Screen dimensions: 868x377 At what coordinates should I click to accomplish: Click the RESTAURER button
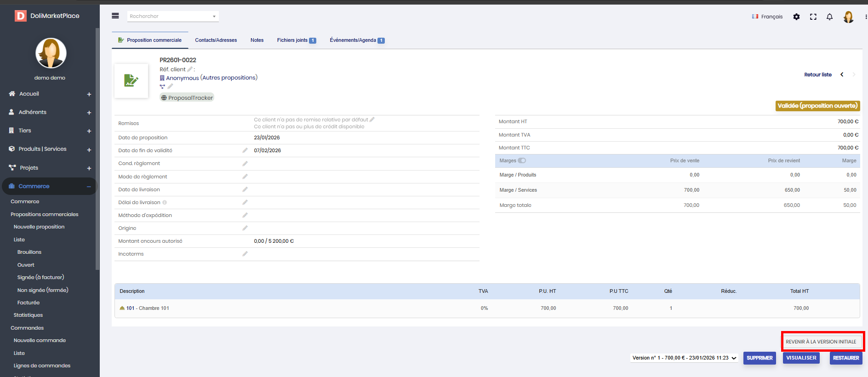coord(846,358)
